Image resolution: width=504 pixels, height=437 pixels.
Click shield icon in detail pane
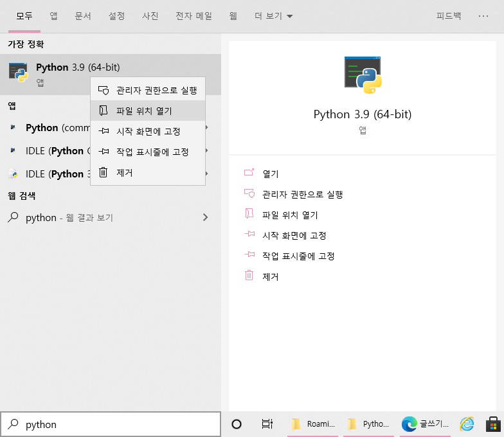(x=249, y=193)
